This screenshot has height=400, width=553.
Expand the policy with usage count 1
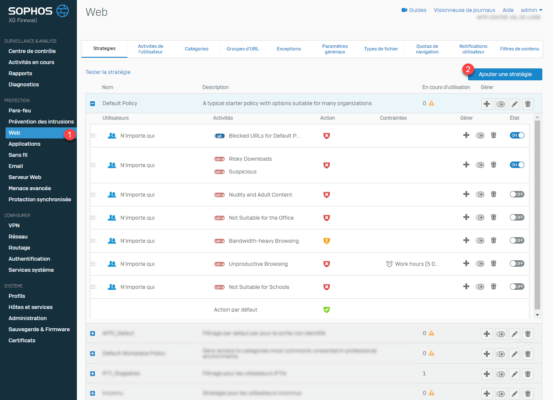92,374
